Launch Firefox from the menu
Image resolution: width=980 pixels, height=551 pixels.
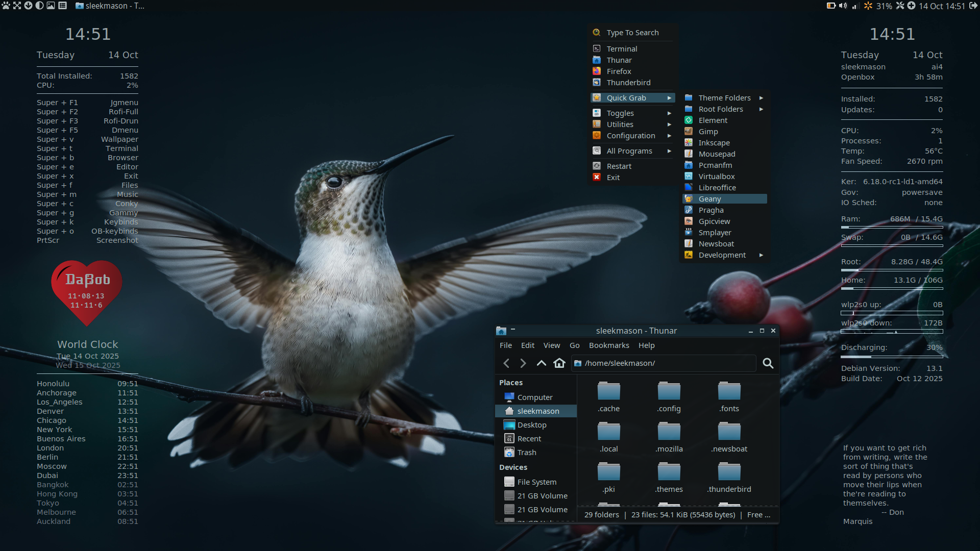click(619, 71)
